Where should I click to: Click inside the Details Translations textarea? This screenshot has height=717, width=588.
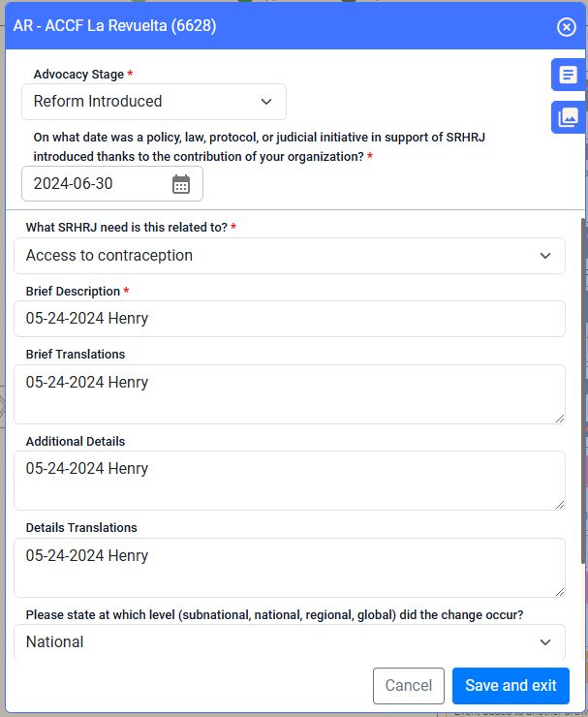290,568
